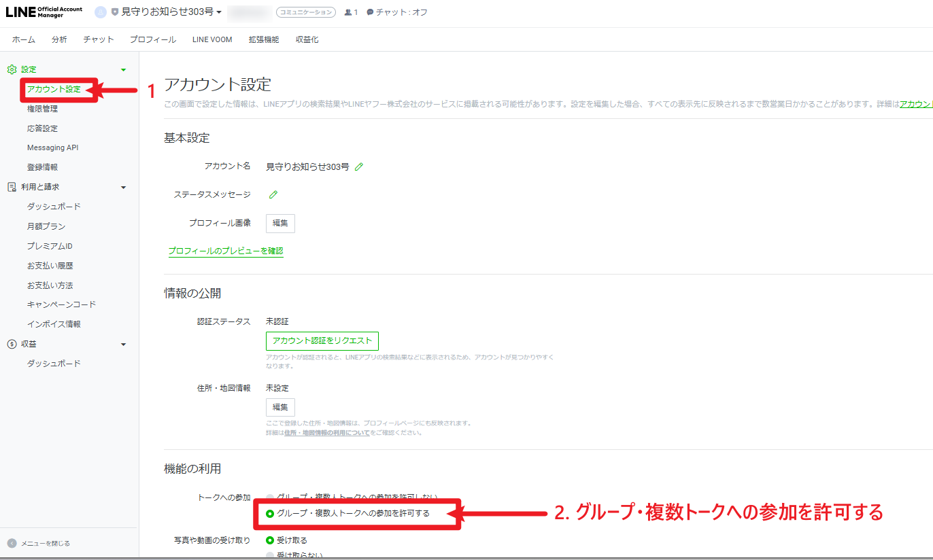Open お支払い履歴 in the sidebar

pos(50,266)
